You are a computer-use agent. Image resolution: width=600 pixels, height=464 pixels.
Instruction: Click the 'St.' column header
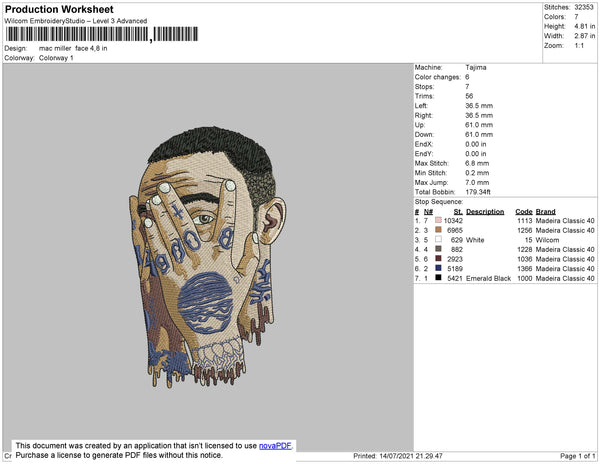click(458, 212)
